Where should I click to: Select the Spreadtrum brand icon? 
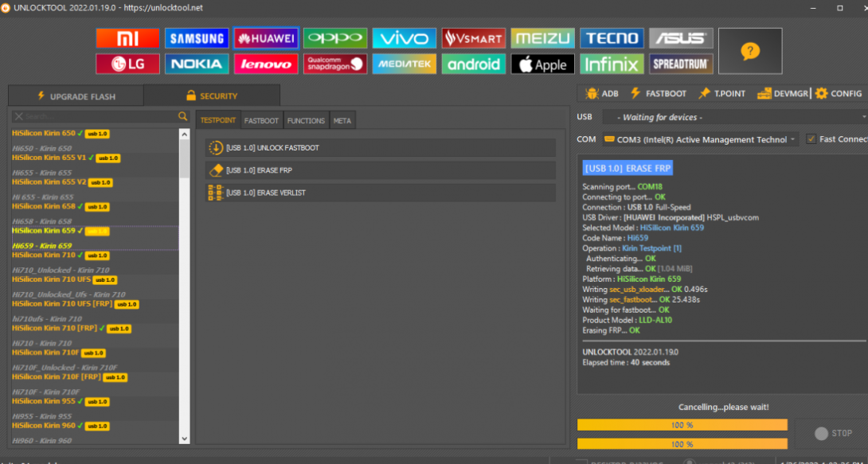681,64
